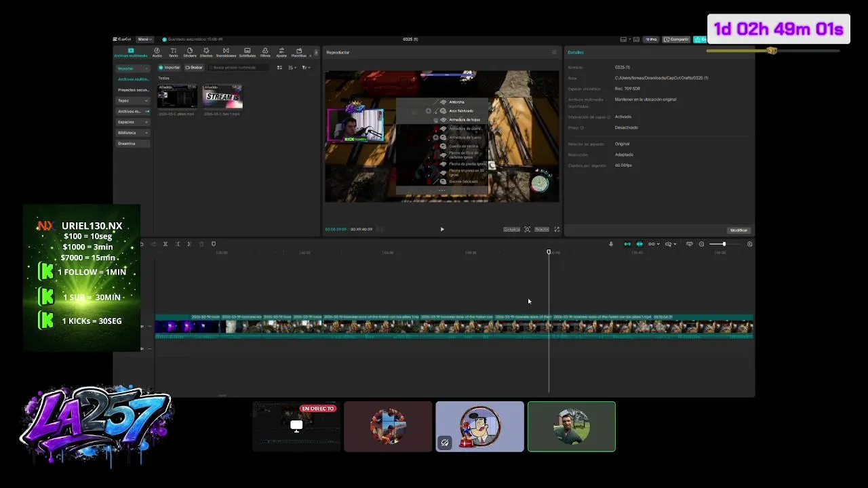Click the Grabar record button
The image size is (868, 488).
[x=194, y=67]
